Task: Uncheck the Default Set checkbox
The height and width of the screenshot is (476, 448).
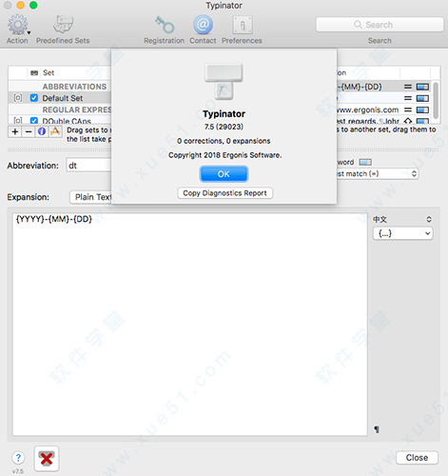Action: [34, 98]
